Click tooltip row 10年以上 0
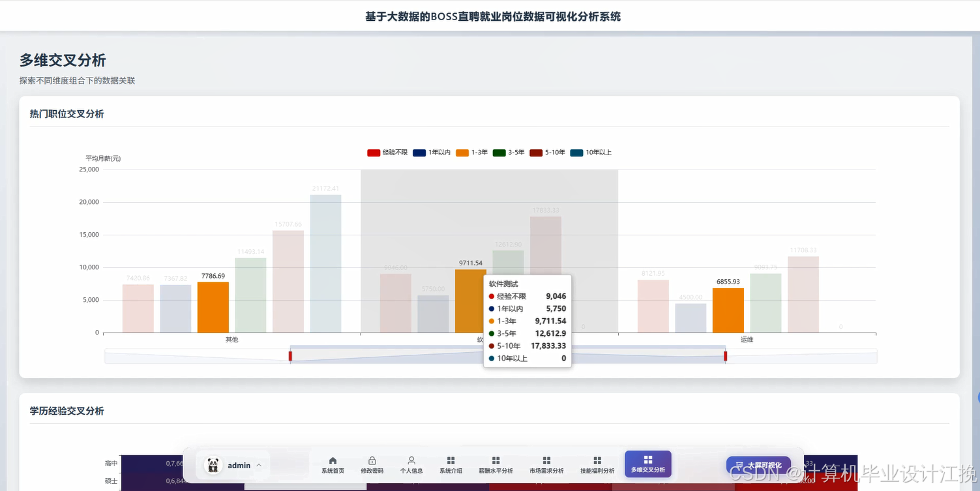Screen dimensions: 980x491 pos(527,359)
